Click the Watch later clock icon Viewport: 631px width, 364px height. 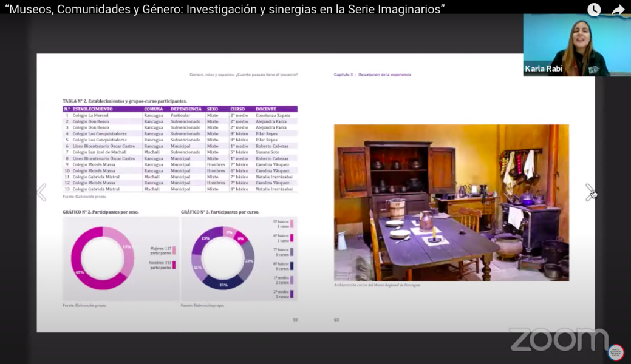coord(593,10)
